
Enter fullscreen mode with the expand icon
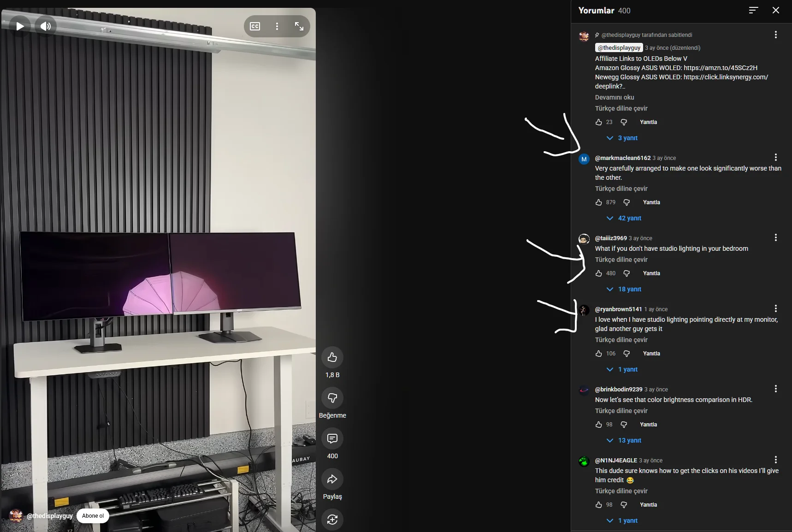[299, 26]
